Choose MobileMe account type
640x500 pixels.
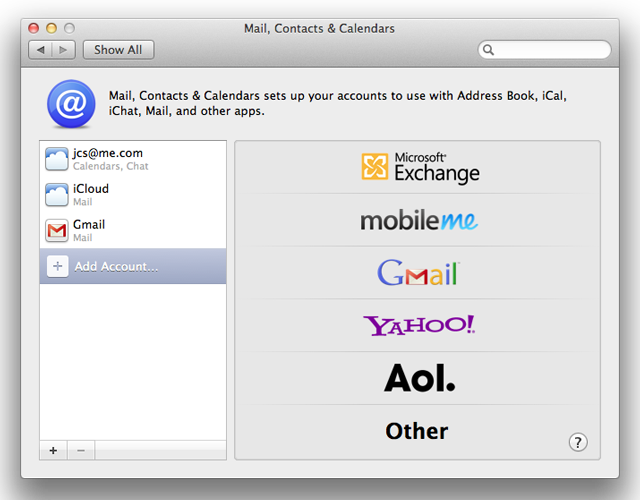click(417, 220)
